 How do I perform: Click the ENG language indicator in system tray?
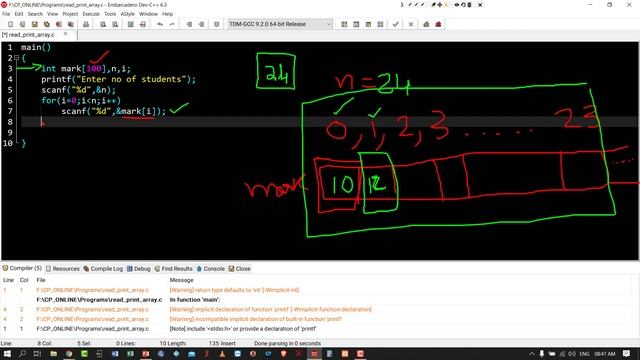click(x=584, y=354)
